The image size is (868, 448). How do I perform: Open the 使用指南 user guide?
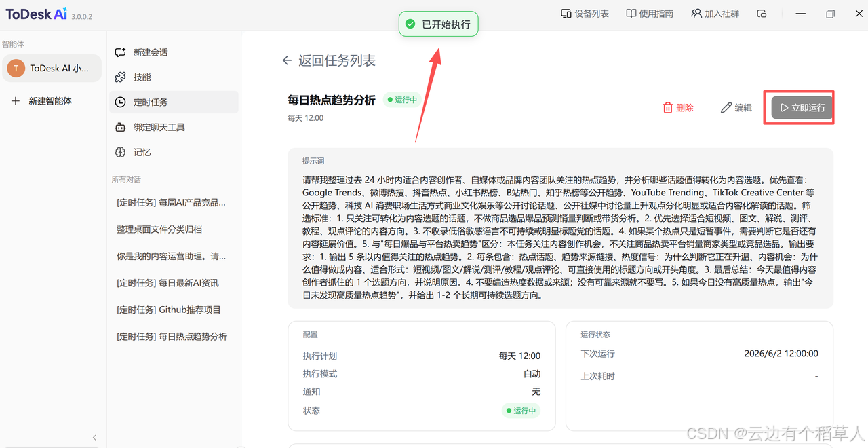tap(650, 14)
